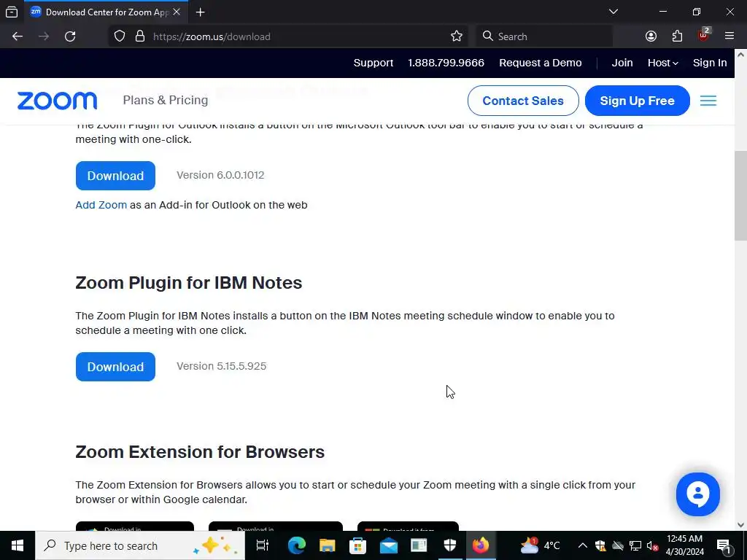
Task: Click the Zoom Plugin for IBM Notes heading
Action: pyautogui.click(x=189, y=283)
